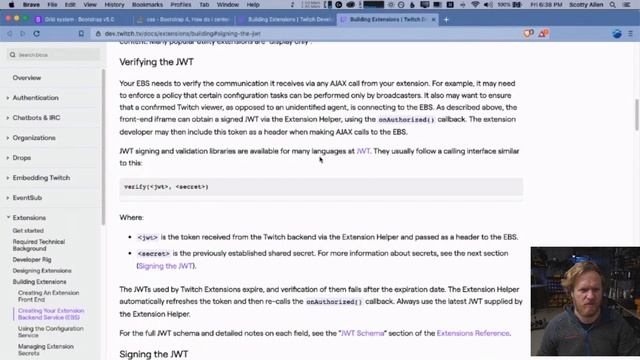Click the address bar URL

pyautogui.click(x=182, y=34)
